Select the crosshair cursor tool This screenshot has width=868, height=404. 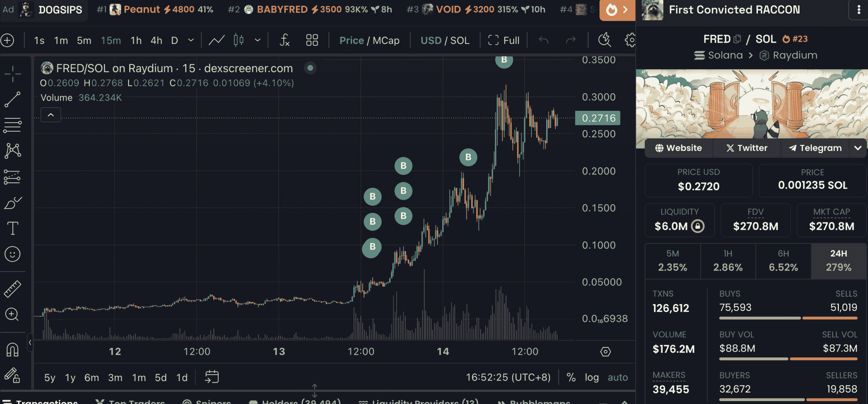click(x=13, y=74)
